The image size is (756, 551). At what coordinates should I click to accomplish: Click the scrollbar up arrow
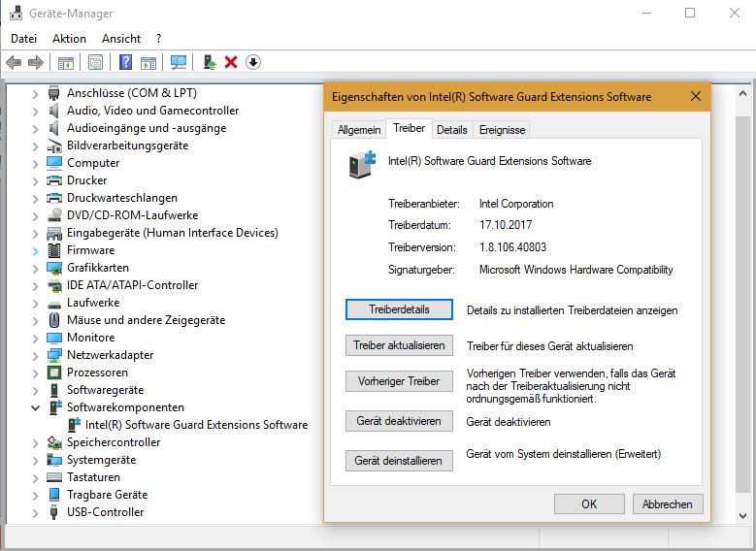point(743,93)
